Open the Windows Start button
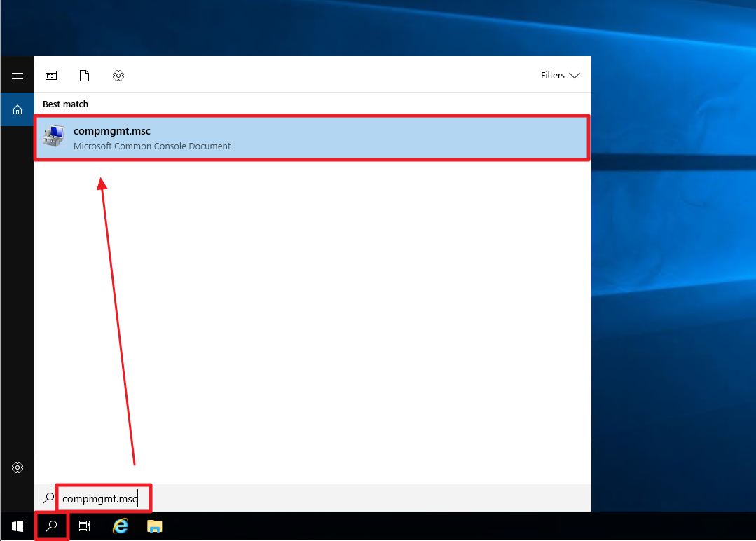This screenshot has height=541, width=756. [18, 526]
